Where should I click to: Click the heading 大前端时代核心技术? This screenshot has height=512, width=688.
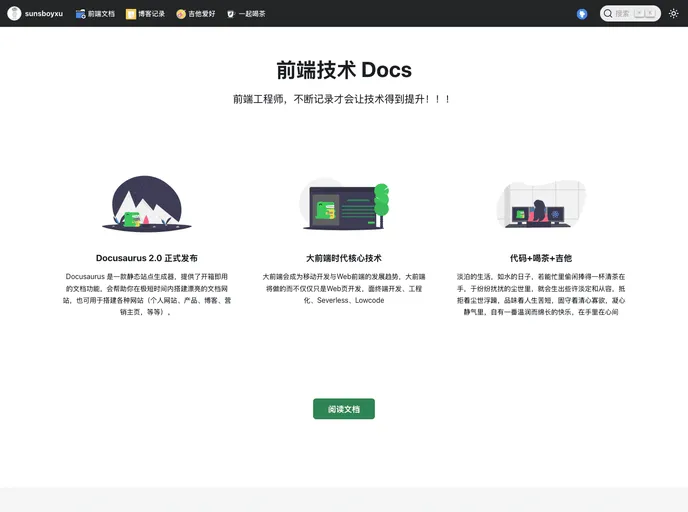(344, 258)
